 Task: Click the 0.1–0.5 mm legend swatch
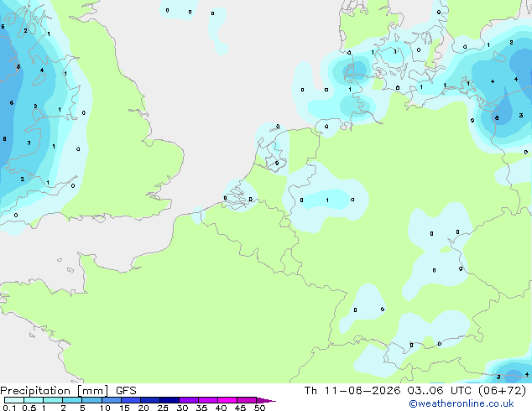point(14,400)
